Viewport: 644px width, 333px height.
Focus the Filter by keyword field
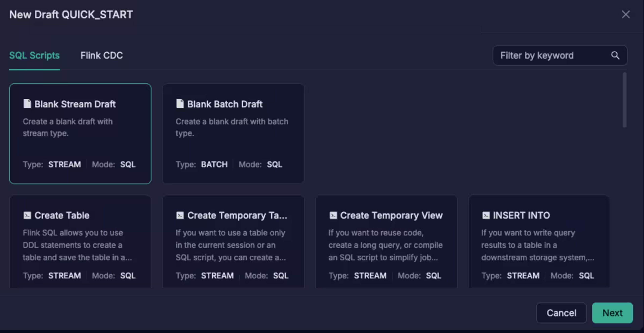pos(560,55)
